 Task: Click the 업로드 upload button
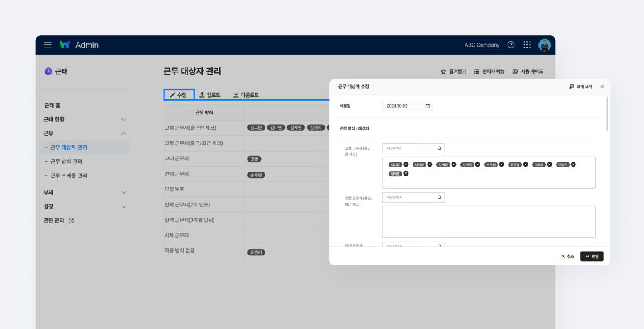tap(210, 95)
